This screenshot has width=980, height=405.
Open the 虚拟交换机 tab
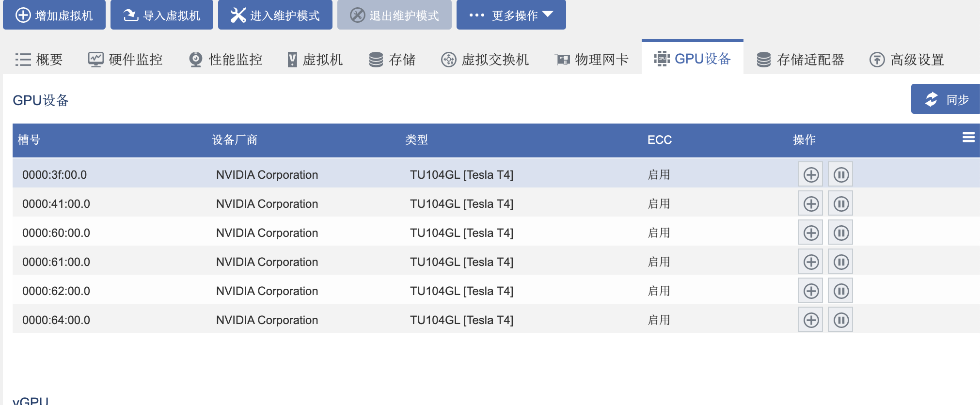coord(485,60)
